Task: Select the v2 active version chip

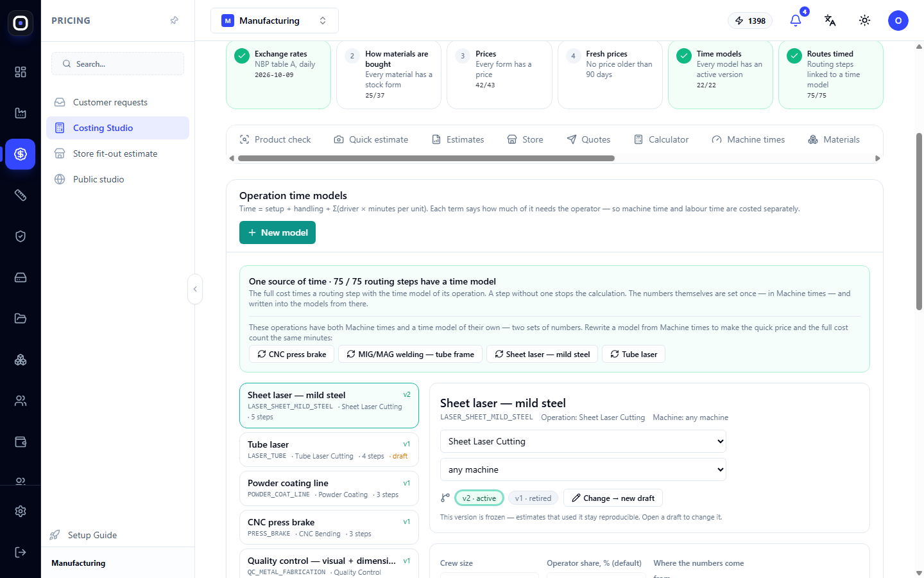Action: point(479,498)
